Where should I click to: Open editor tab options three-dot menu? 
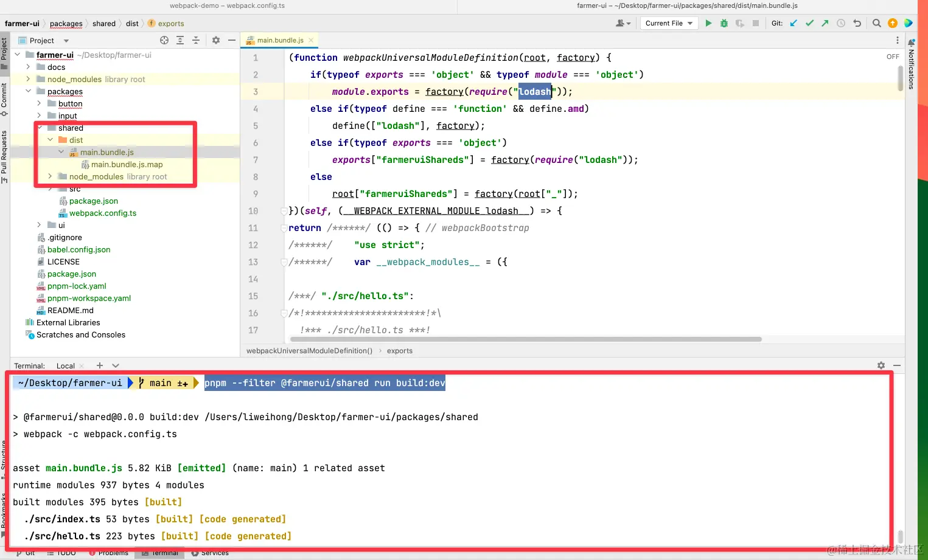coord(898,40)
